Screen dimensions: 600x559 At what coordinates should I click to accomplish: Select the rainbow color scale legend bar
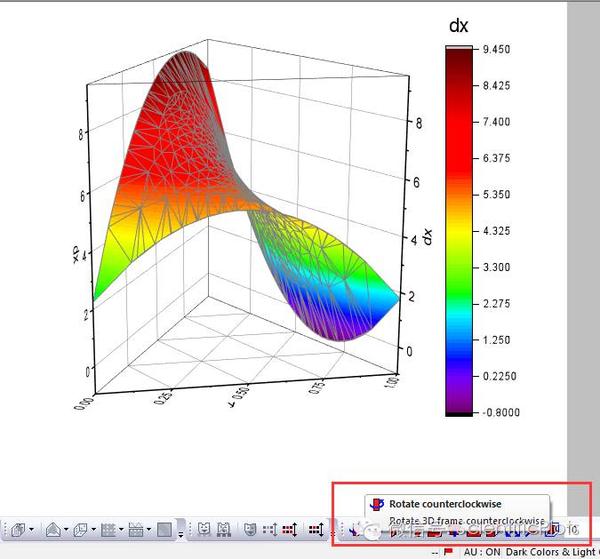459,231
